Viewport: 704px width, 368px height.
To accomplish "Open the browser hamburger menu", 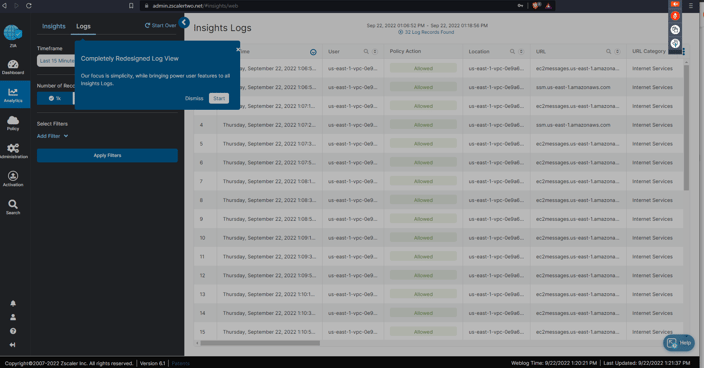I will click(x=691, y=6).
